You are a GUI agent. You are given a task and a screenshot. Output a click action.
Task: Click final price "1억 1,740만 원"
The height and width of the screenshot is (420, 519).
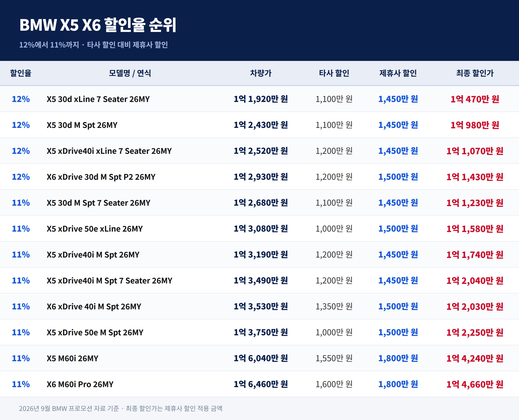click(x=475, y=255)
